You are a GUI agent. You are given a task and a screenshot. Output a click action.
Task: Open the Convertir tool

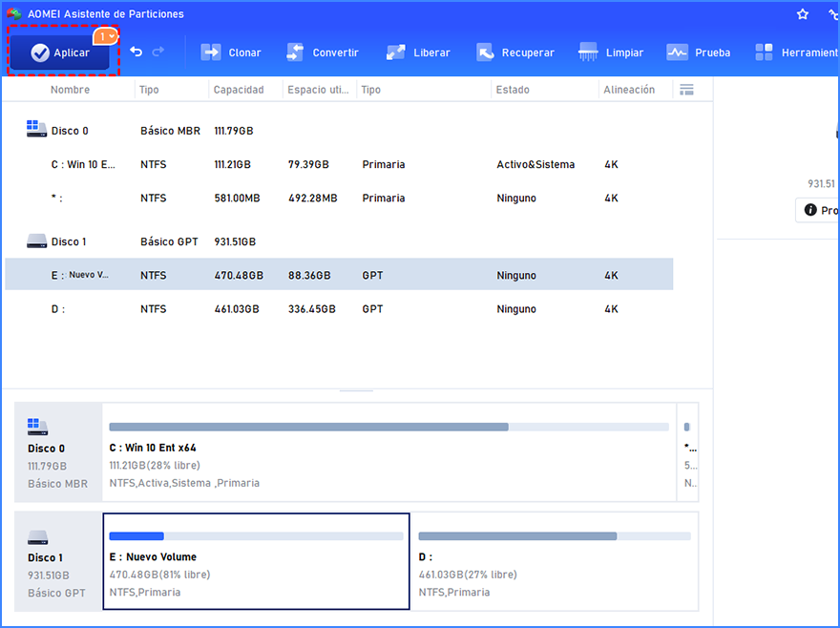(322, 52)
